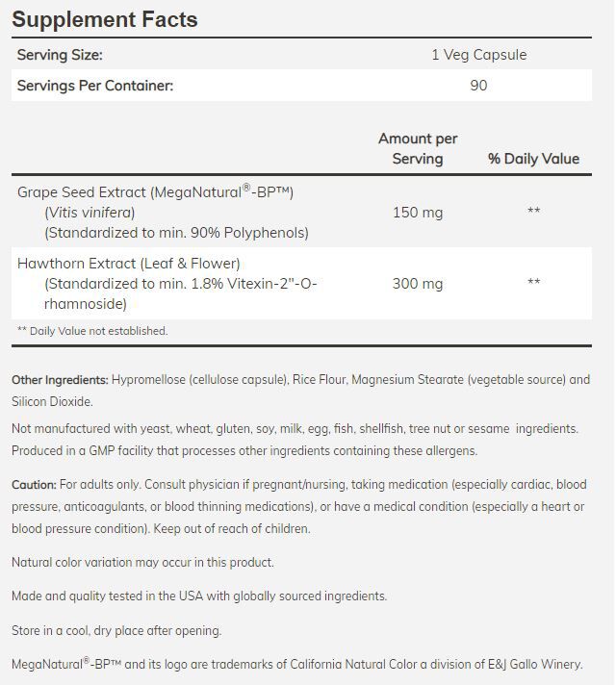Click the MegaNatural-BP trademark notice line
Image resolution: width=616 pixels, height=685 pixels.
pos(297,665)
